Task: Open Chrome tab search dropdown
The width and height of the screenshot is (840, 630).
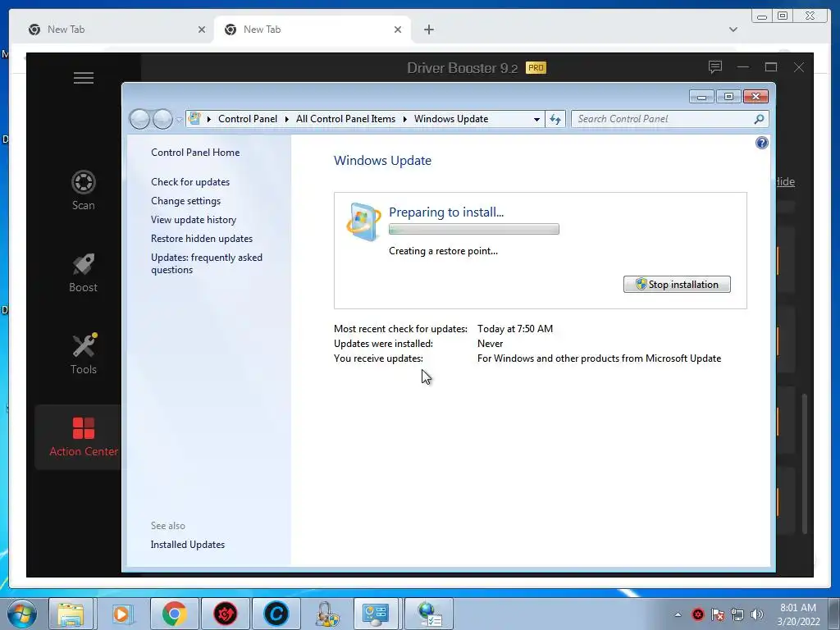Action: pos(733,30)
